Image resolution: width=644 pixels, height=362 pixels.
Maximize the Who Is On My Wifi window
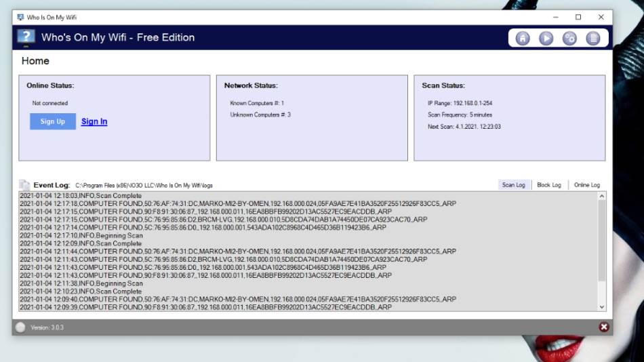coord(578,17)
